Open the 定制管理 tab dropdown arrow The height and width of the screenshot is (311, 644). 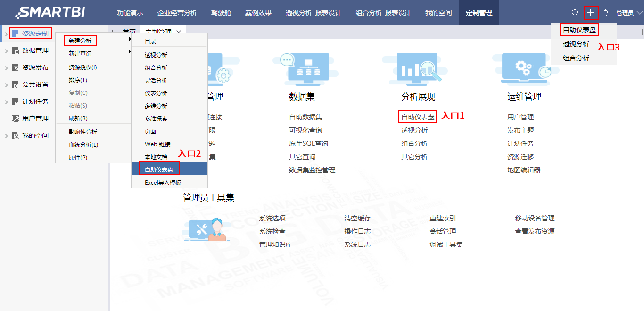click(x=178, y=31)
